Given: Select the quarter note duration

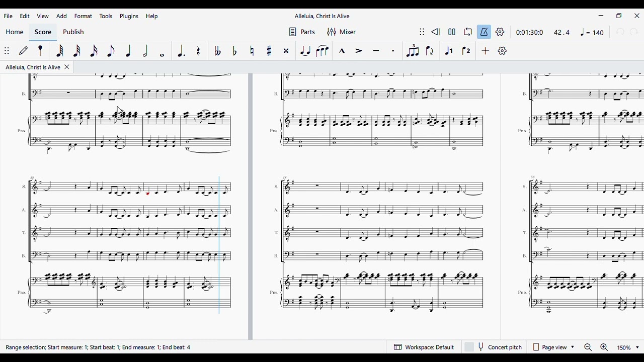Looking at the screenshot, I should click(128, 51).
